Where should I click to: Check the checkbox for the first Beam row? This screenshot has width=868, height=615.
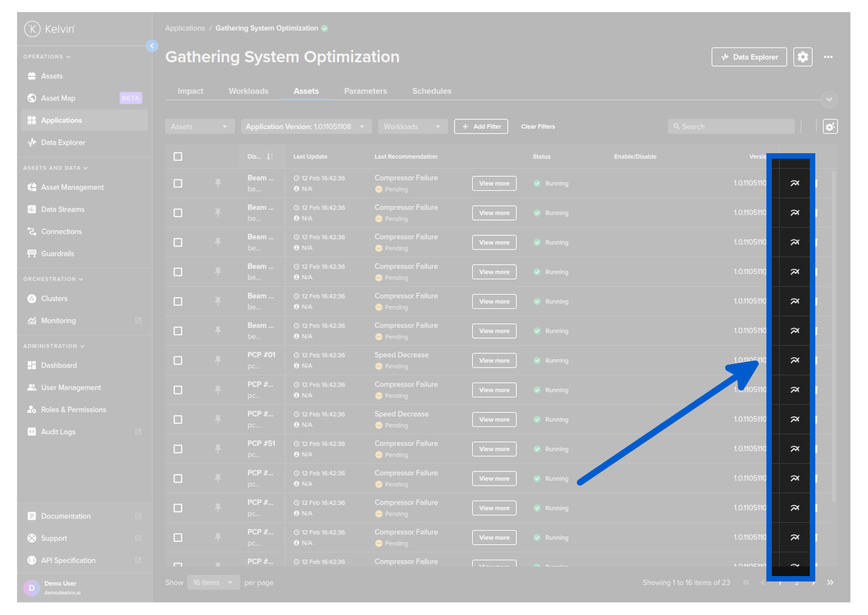[x=178, y=183]
